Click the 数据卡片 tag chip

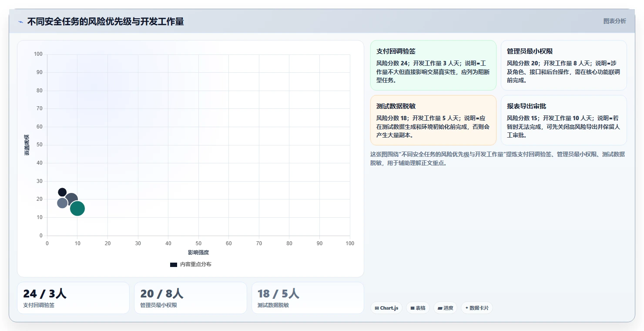coord(477,308)
